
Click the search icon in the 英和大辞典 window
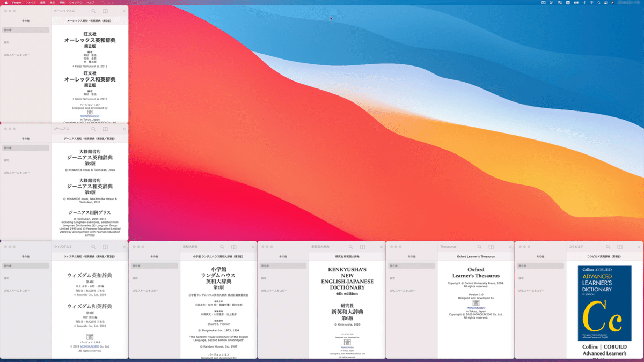click(222, 247)
